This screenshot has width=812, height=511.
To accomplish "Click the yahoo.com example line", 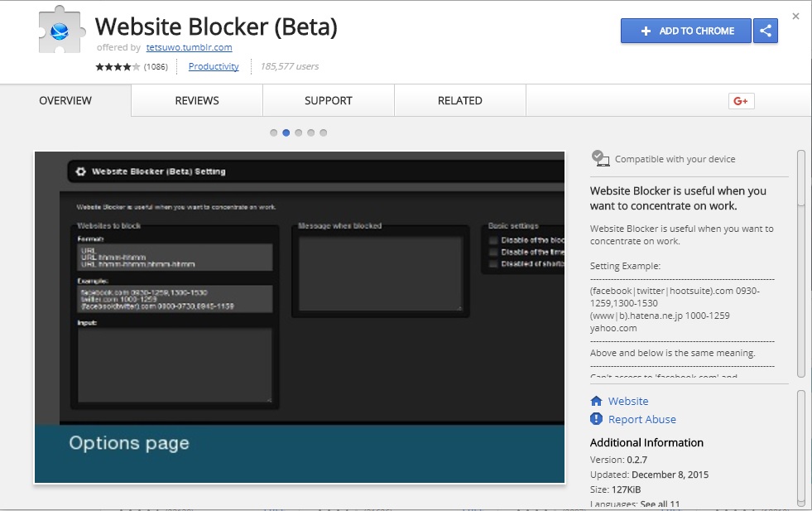I will pos(613,328).
